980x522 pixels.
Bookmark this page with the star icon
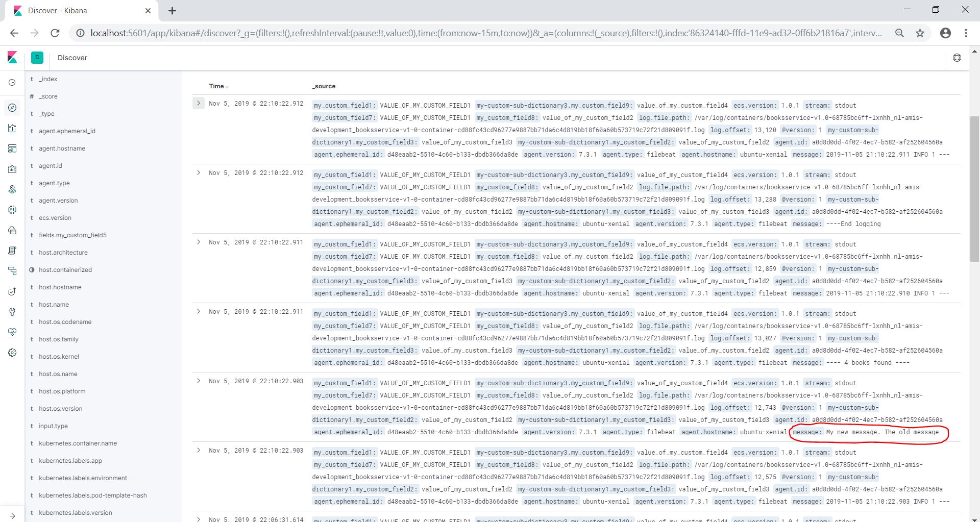[x=920, y=33]
